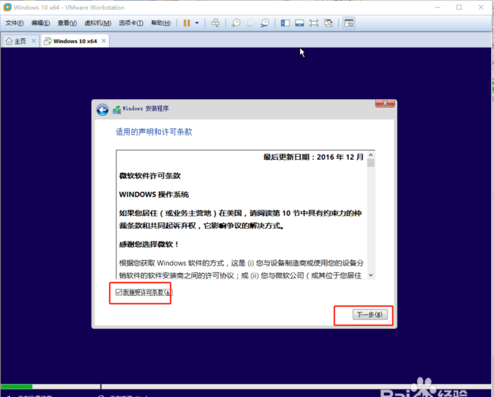
Task: Click the green installation progress bar
Action: (x=17, y=387)
